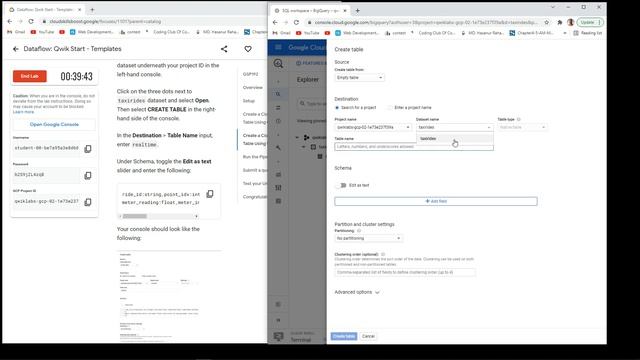
Task: Reload the BigQuery console browser page
Action: [x=296, y=22]
